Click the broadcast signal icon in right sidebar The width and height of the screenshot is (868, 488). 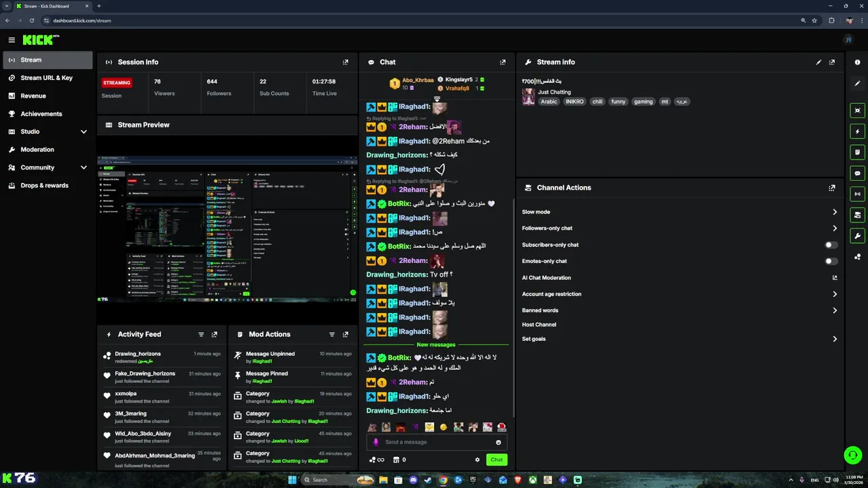(x=858, y=194)
